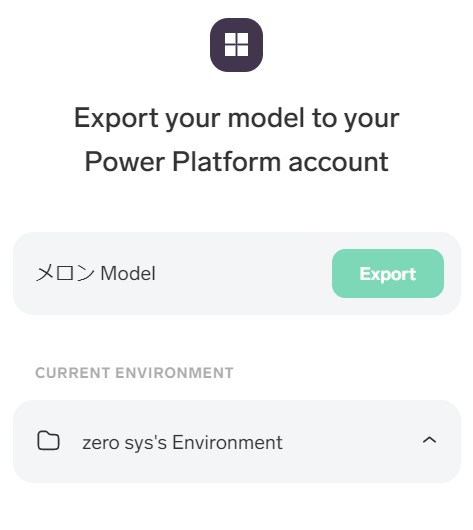Click the word Environment in the selector
This screenshot has height=530, width=473.
pos(228,442)
